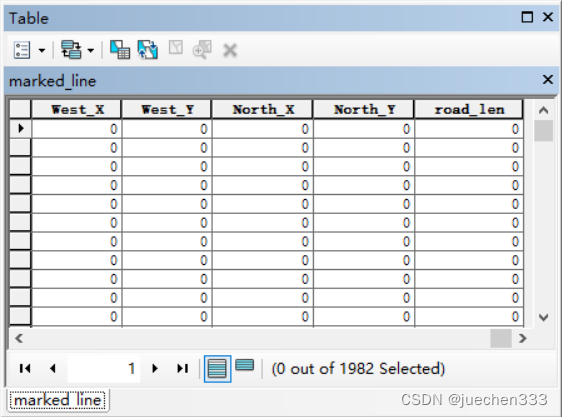562x417 pixels.
Task: Click the Zoom To Selected icon
Action: pyautogui.click(x=202, y=49)
